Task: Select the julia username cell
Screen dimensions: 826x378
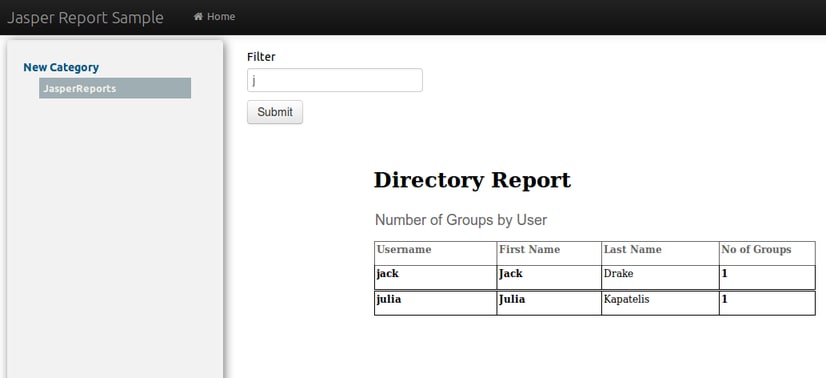Action: point(435,303)
